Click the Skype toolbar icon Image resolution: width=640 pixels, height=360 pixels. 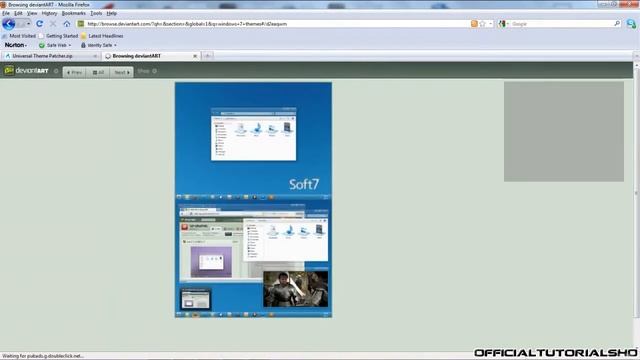tap(631, 24)
